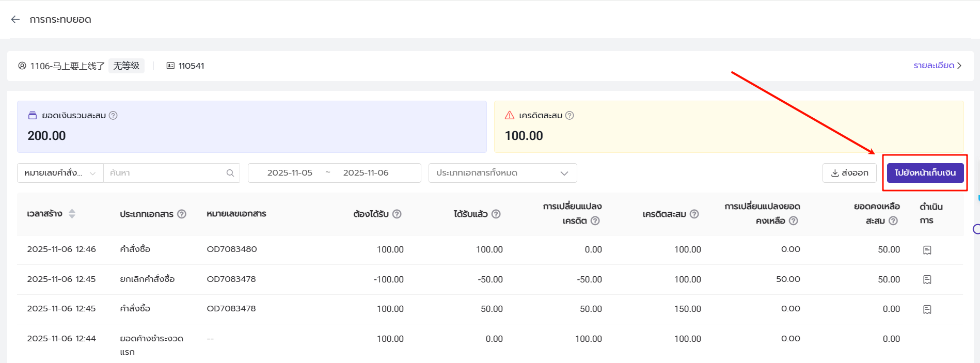The image size is (980, 363).
Task: Click the back arrow beside การกระทบยอด
Action: [x=15, y=20]
